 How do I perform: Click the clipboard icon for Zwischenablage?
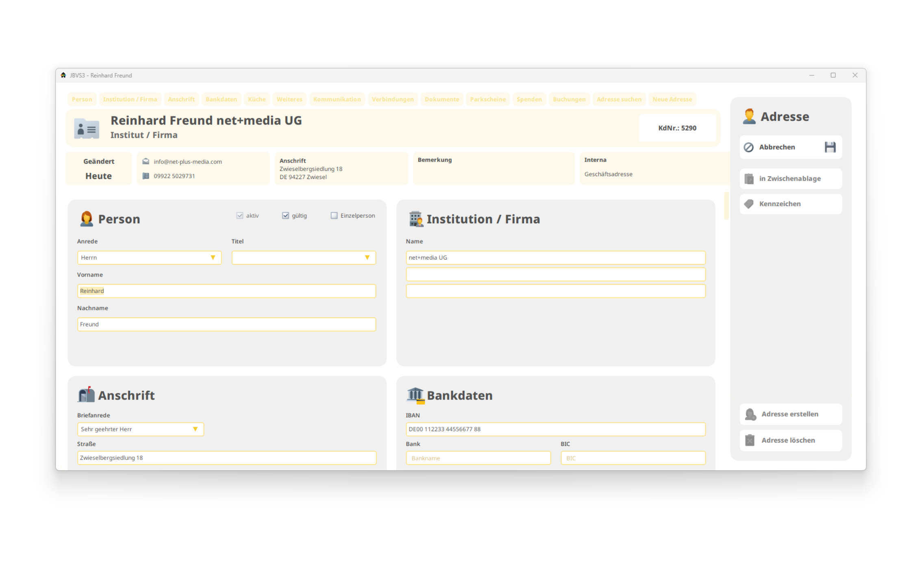coord(749,179)
